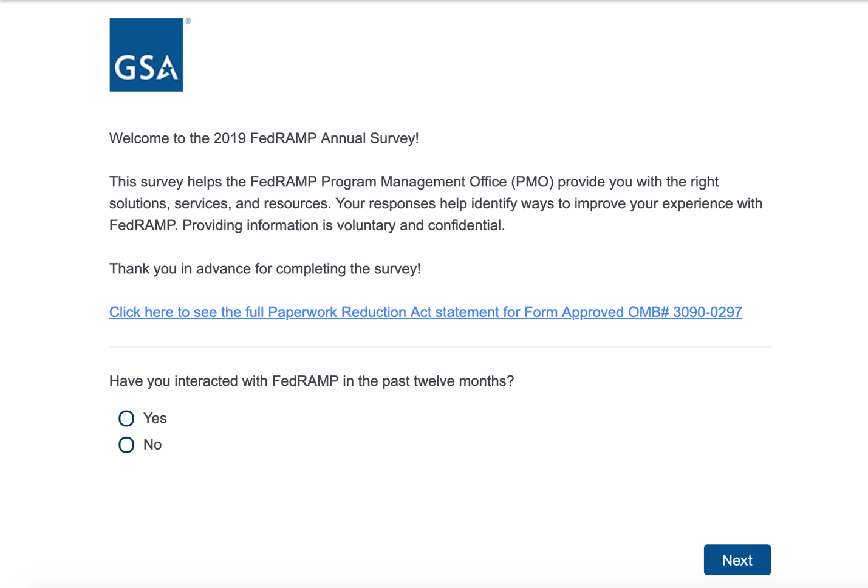The width and height of the screenshot is (868, 588).
Task: Click the "voluntary and confidential" sentence
Action: [343, 225]
